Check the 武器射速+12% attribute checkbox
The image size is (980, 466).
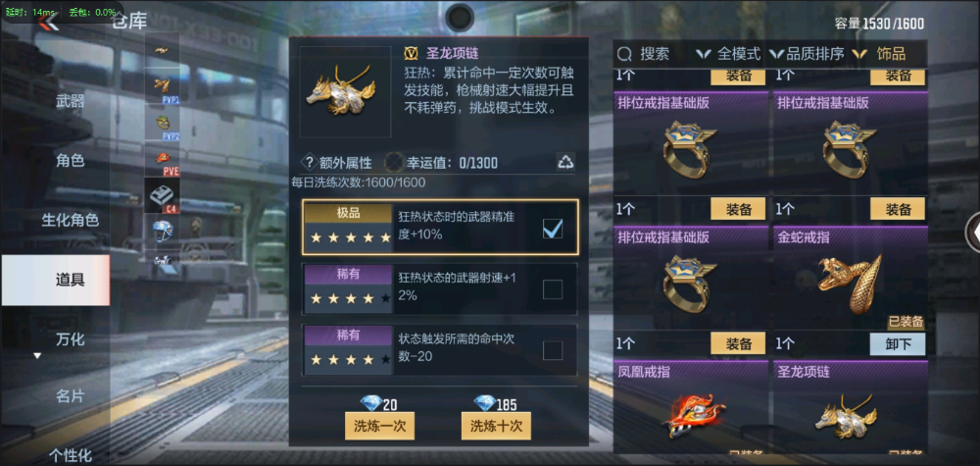point(553,289)
